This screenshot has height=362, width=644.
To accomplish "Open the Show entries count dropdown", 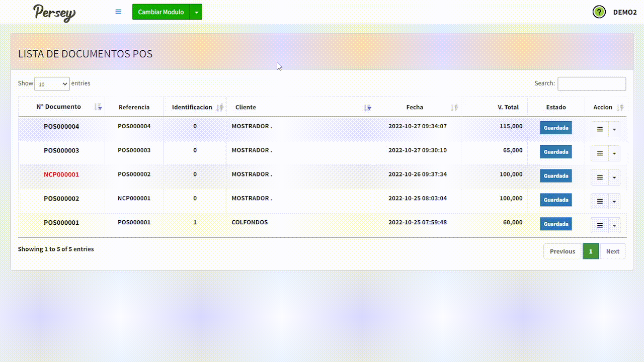I will click(52, 84).
